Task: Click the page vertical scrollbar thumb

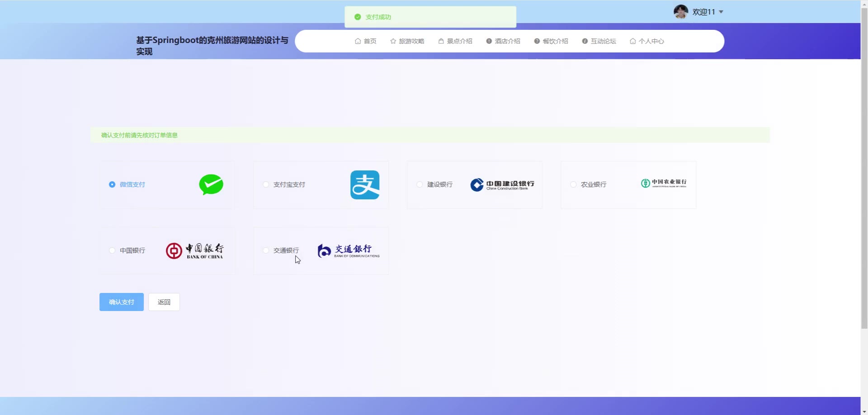Action: click(864, 167)
